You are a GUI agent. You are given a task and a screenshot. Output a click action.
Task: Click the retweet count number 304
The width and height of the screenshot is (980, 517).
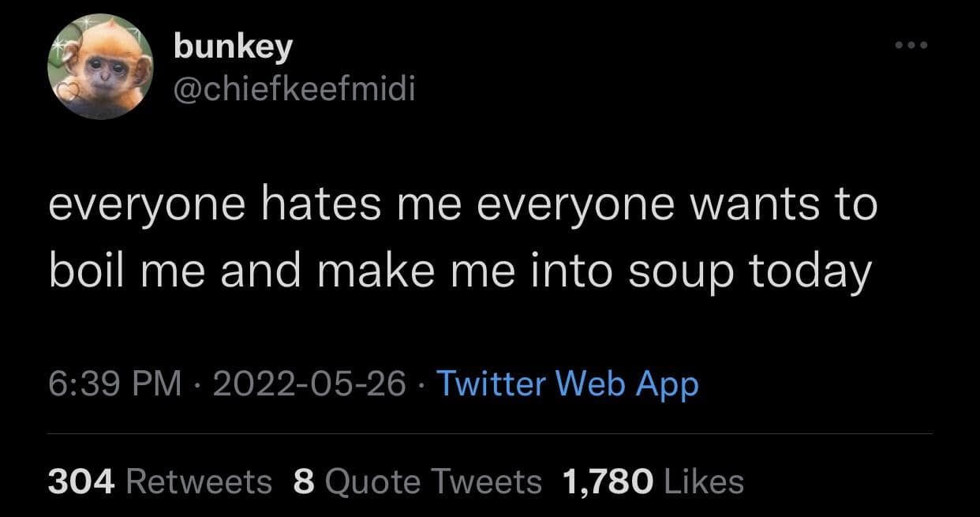click(82, 481)
